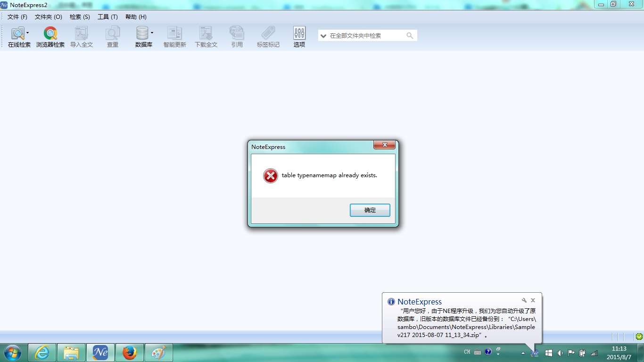Click the 'table typenamemap already exists.' message
This screenshot has height=362, width=644.
point(330,175)
